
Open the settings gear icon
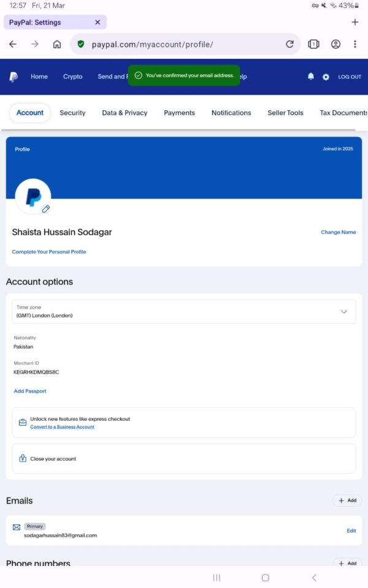(x=326, y=77)
